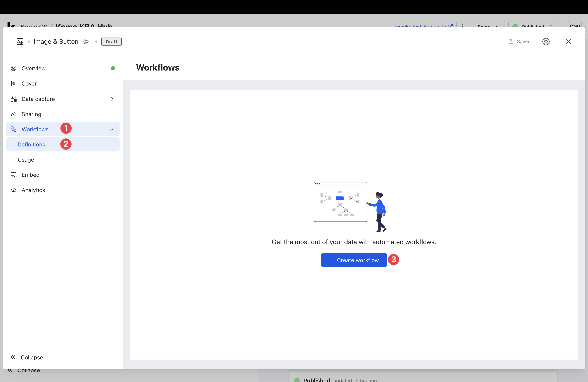This screenshot has height=382, width=588.
Task: Click the Cover icon in sidebar
Action: coord(14,84)
